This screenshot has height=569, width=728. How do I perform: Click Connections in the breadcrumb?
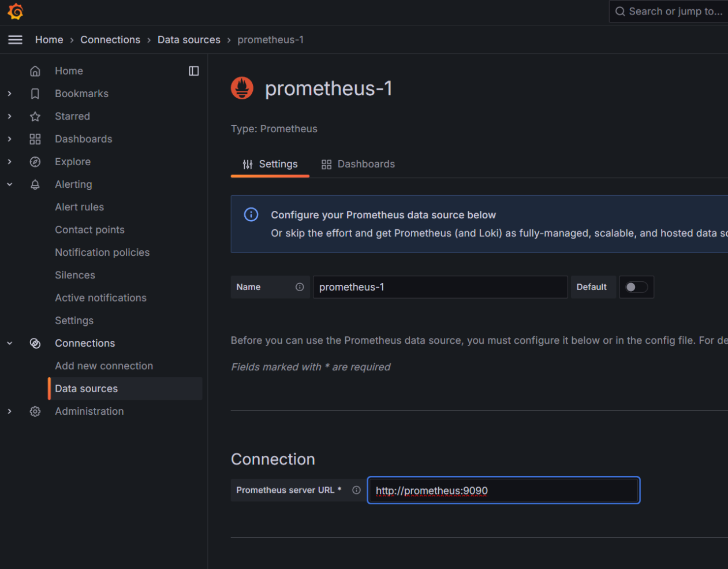110,40
